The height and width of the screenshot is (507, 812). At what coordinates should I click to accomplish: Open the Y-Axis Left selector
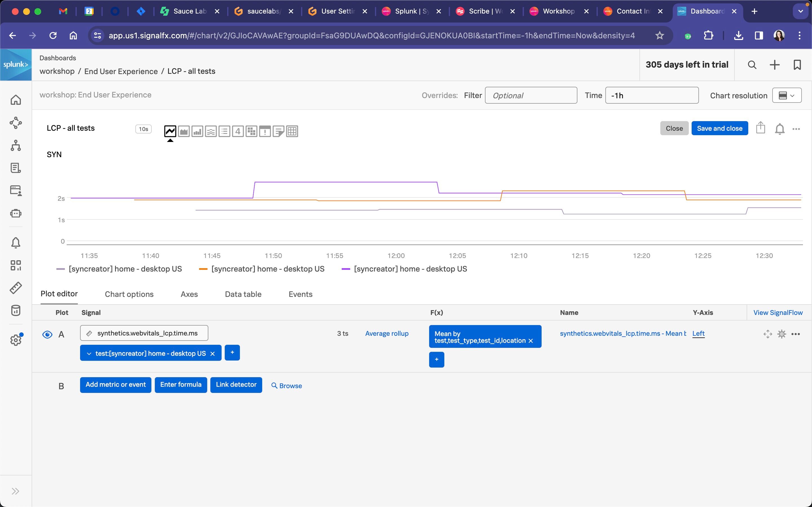pyautogui.click(x=698, y=334)
